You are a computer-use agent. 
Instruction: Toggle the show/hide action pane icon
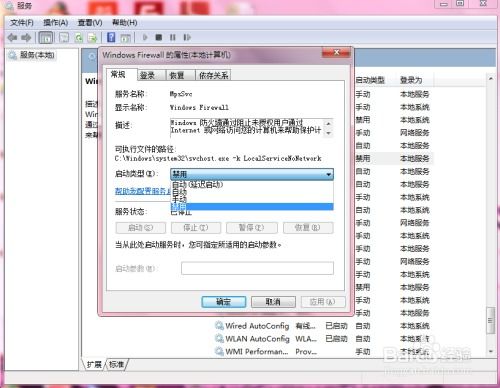pyautogui.click(x=125, y=37)
